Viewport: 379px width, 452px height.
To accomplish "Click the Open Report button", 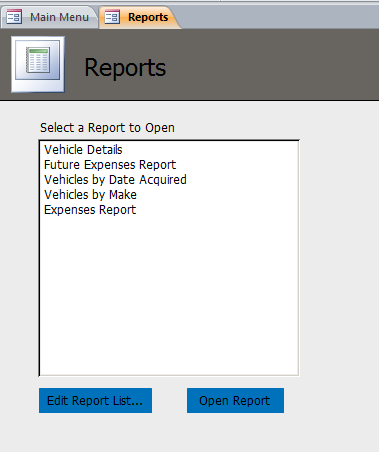I will pos(235,400).
